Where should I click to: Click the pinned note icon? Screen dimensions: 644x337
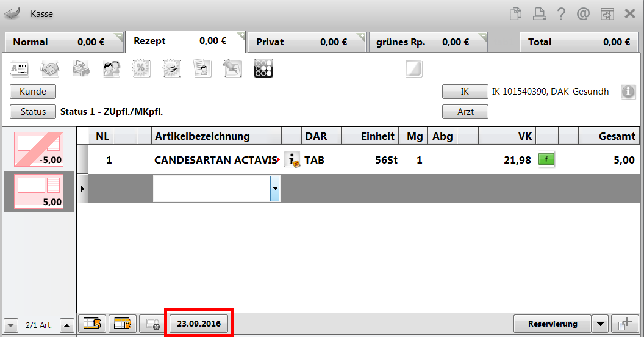coord(232,68)
